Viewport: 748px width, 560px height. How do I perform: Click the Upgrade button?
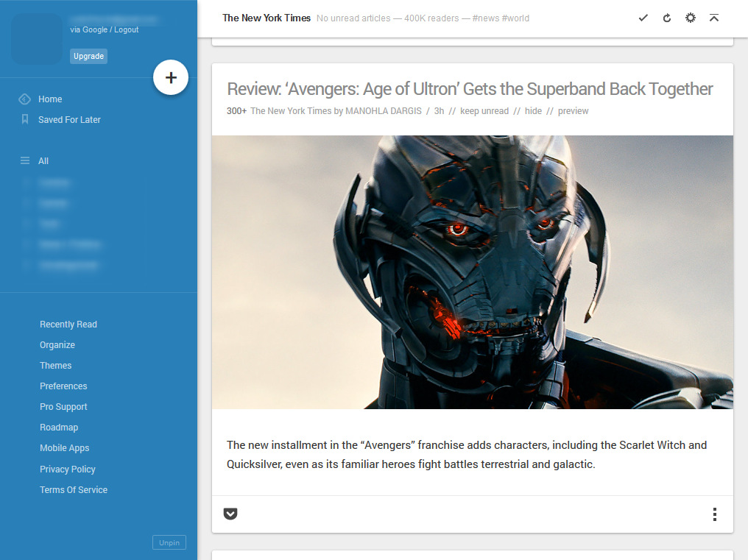[88, 56]
